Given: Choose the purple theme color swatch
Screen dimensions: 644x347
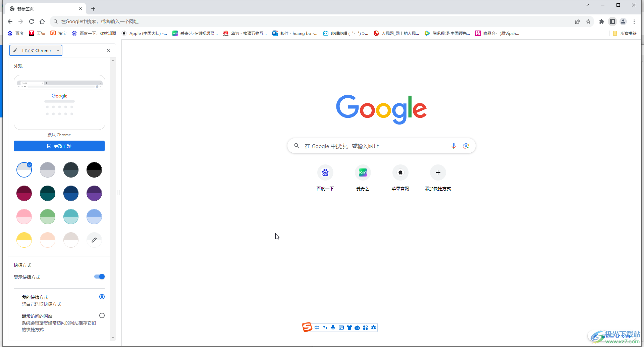Looking at the screenshot, I should (94, 193).
